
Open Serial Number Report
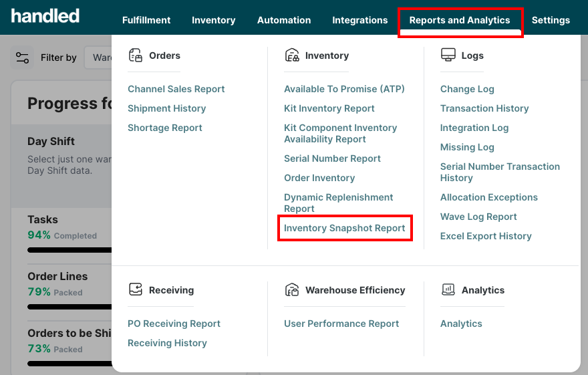[x=332, y=158]
